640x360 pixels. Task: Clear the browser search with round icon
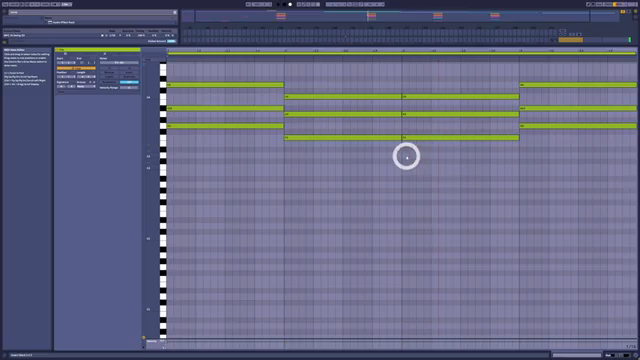[x=175, y=12]
